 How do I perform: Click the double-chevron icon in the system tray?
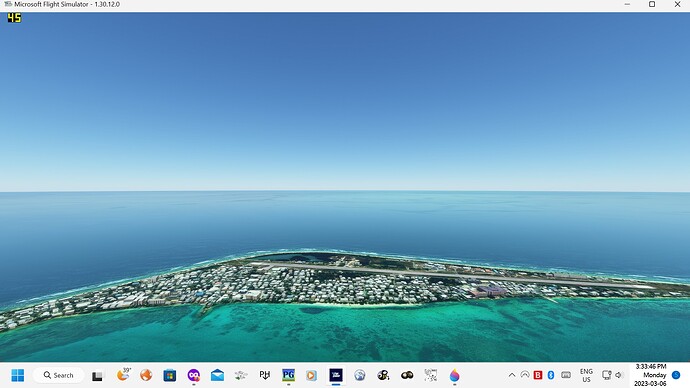coord(525,375)
